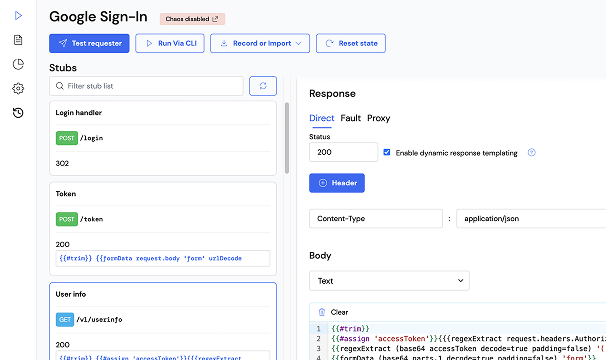Open the history clock icon in the sidebar
This screenshot has width=606, height=360.
pos(18,113)
